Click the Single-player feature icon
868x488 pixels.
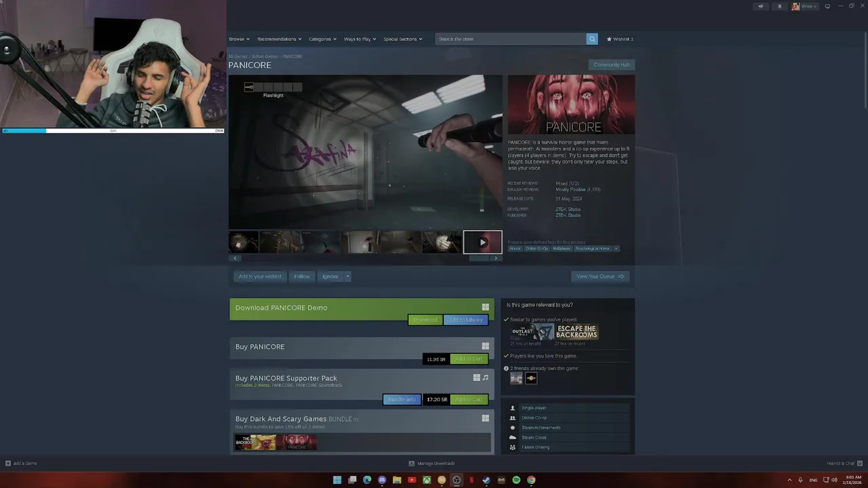coord(513,408)
